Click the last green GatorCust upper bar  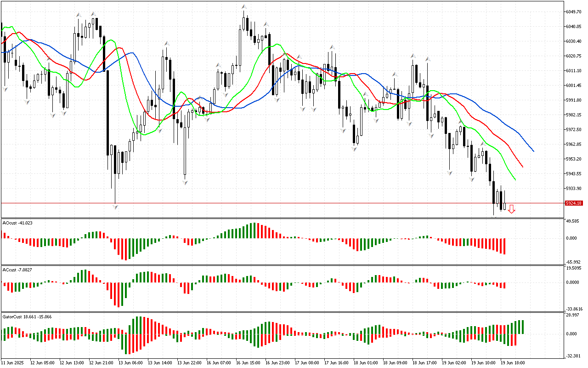522,327
